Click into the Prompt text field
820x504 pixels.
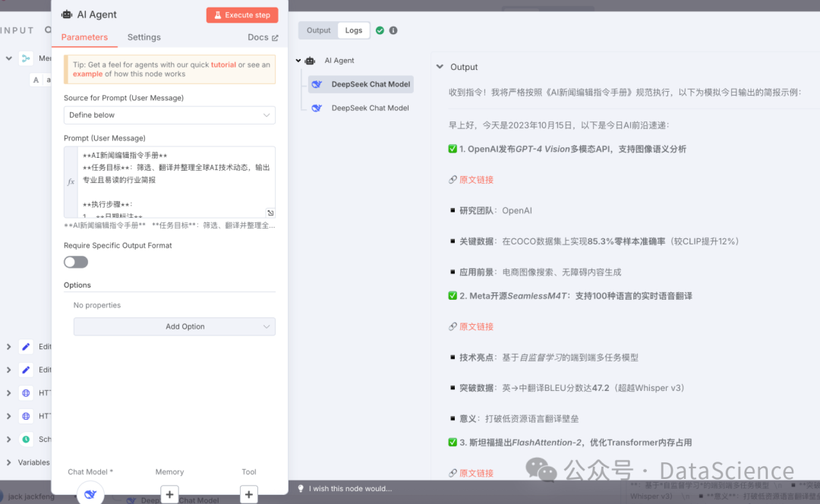click(176, 181)
